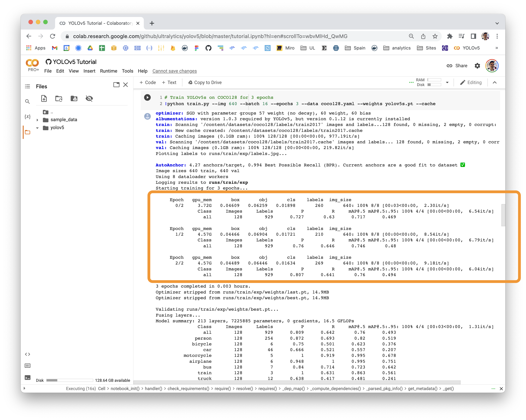
Task: Open the Tools menu
Action: 127,71
